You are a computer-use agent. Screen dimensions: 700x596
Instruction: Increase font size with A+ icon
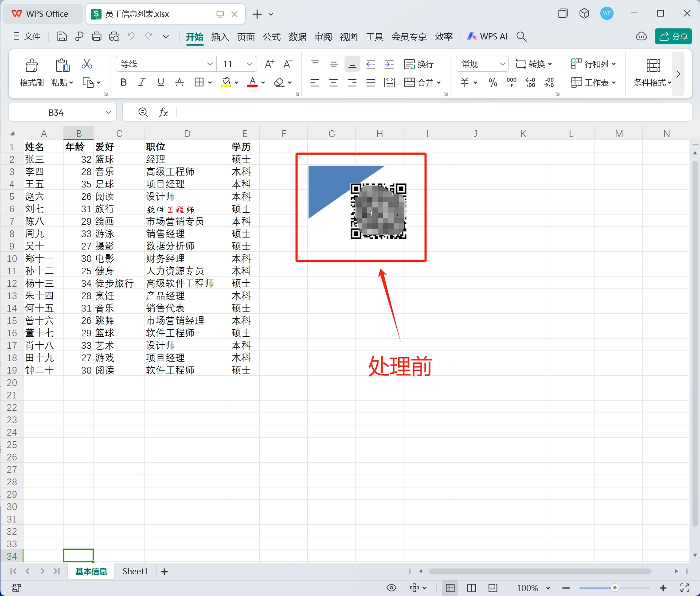click(x=269, y=64)
